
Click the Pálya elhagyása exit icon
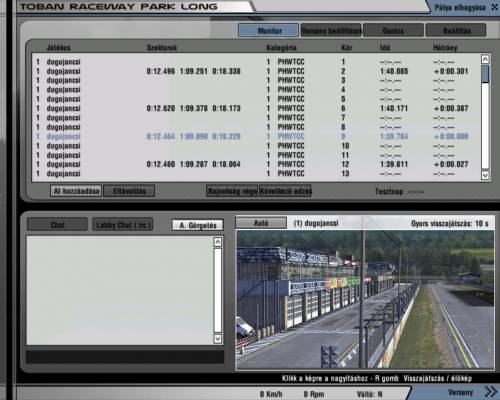[x=494, y=7]
